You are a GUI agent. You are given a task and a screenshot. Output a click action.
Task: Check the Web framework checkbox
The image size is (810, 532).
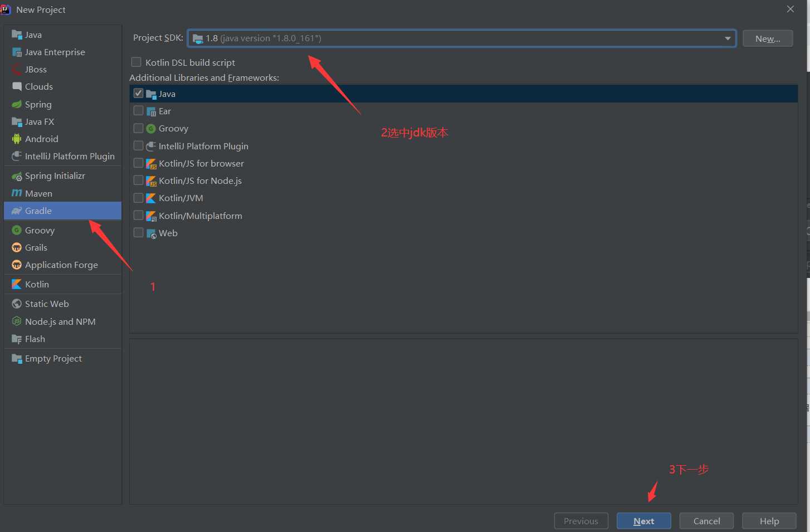coord(139,233)
